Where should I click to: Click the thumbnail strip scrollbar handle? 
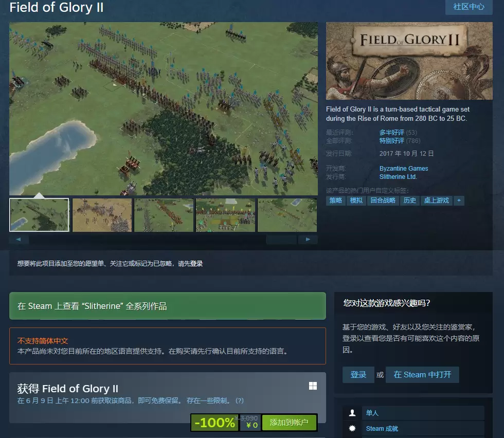click(281, 240)
